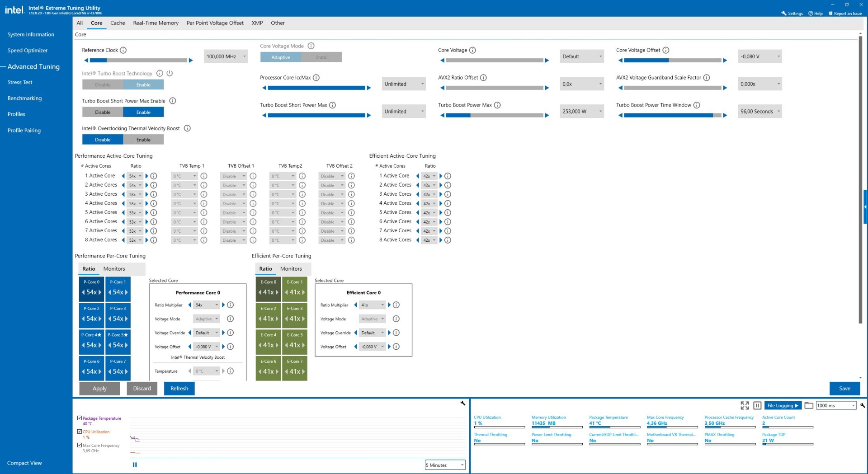Apply the tuning changes
Screen dimensions: 868x474
pyautogui.click(x=100, y=389)
